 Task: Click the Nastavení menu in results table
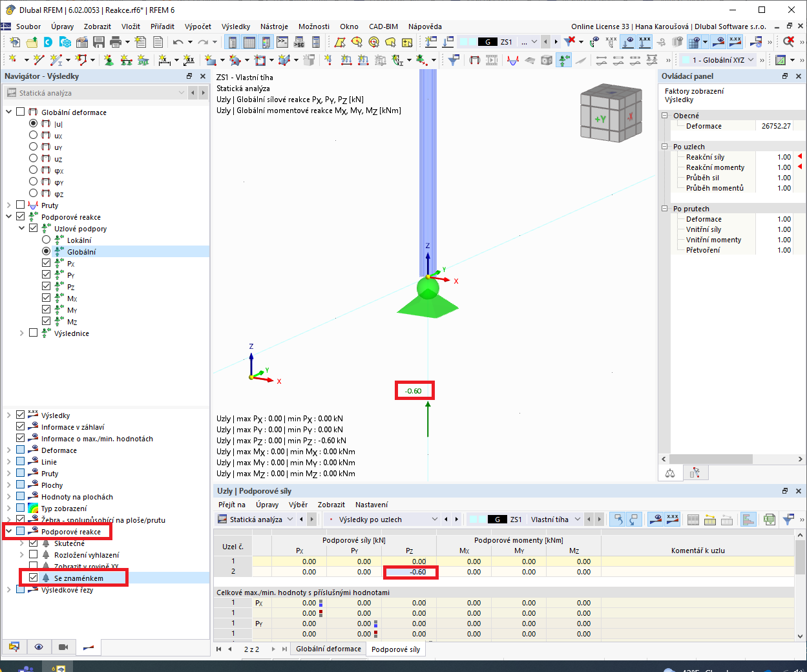coord(372,505)
